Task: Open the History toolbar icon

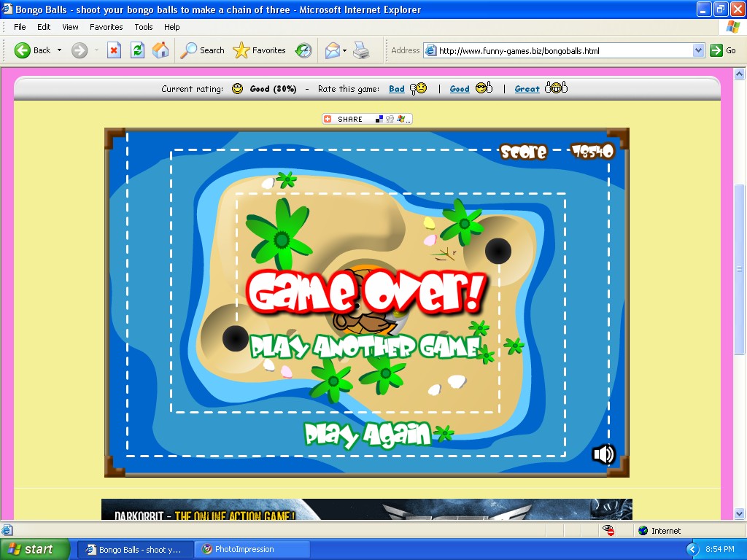Action: [303, 50]
